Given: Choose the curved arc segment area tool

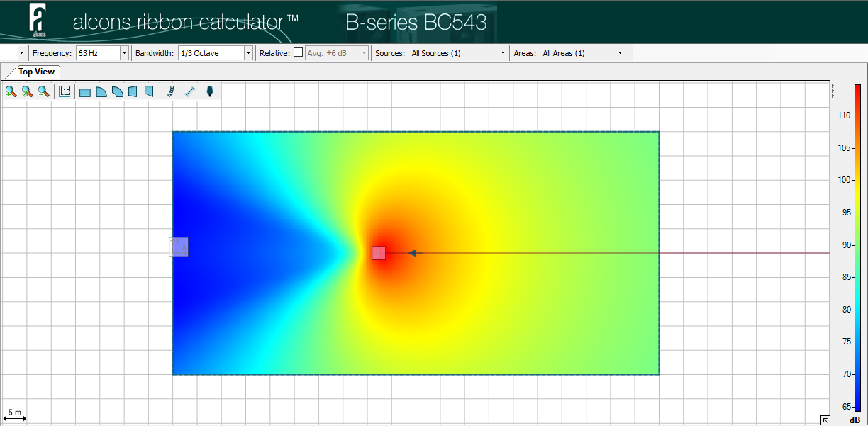Looking at the screenshot, I should click(118, 92).
